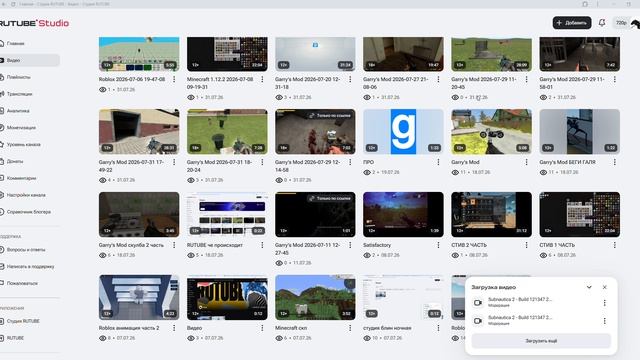640x360 pixels.
Task: Open the Видео titled video thumbnail
Action: pyautogui.click(x=227, y=297)
